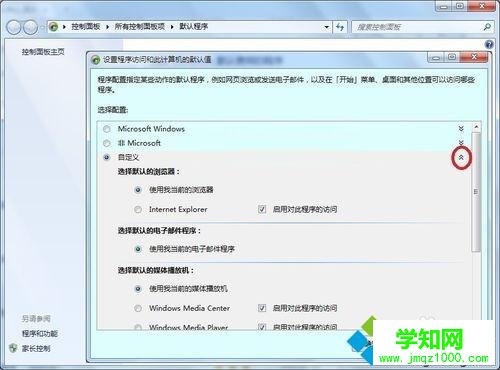
Task: Click 控制面板 breadcrumb in address bar
Action: pyautogui.click(x=86, y=27)
